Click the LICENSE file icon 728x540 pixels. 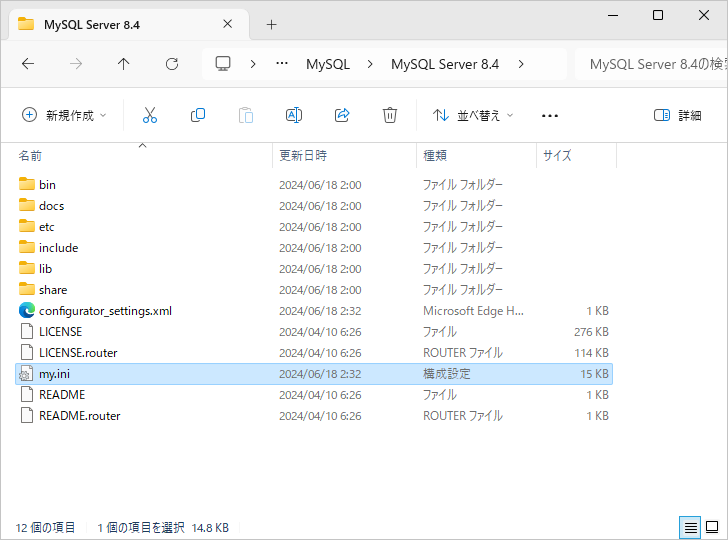click(27, 332)
